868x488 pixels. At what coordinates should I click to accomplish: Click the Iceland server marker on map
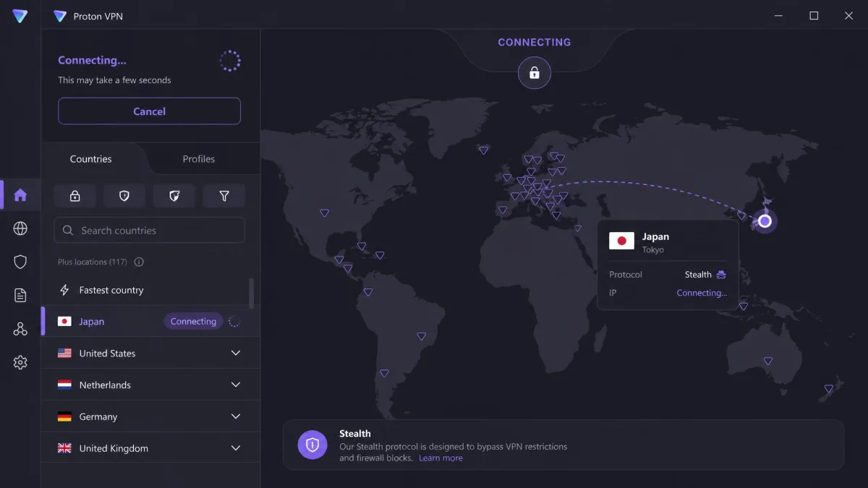point(483,150)
